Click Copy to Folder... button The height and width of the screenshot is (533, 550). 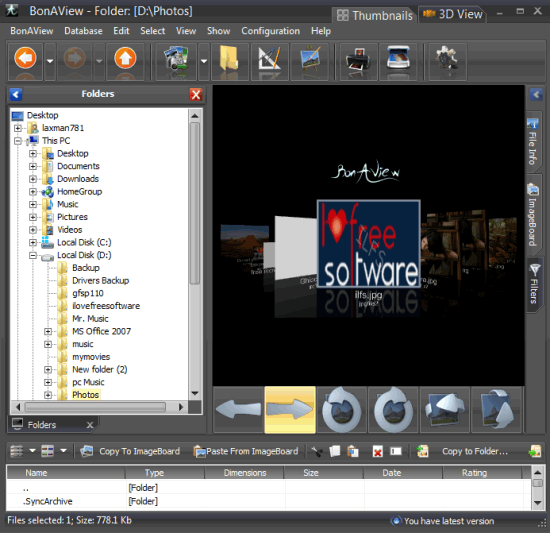tap(463, 451)
